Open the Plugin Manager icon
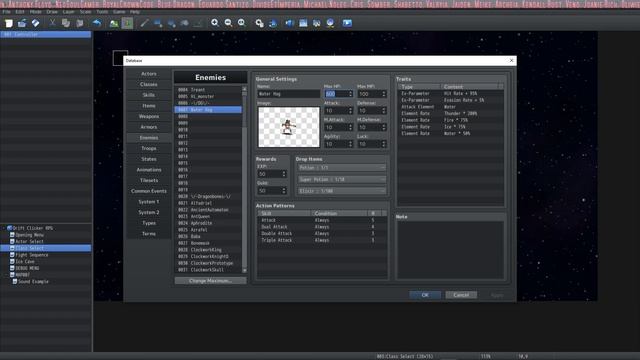Screen dimensions: 640x360 coord(273,23)
